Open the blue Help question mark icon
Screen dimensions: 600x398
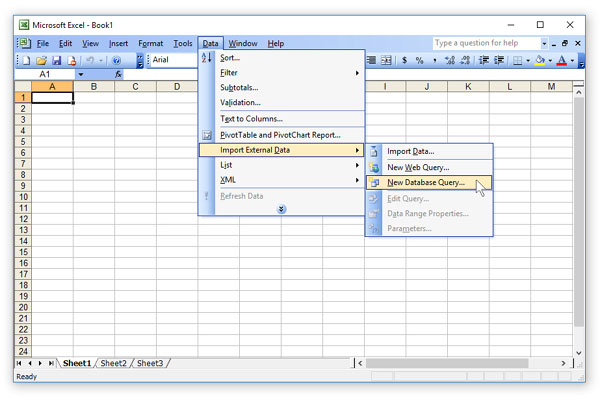click(116, 60)
